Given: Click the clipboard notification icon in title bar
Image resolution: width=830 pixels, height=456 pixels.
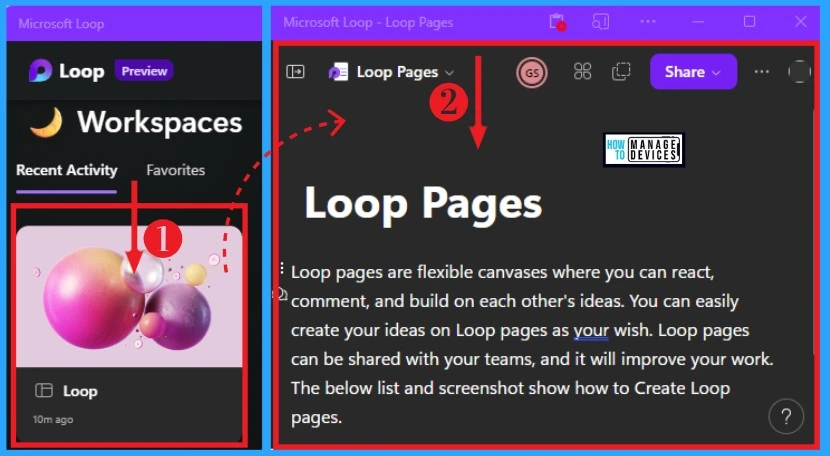Looking at the screenshot, I should click(x=557, y=22).
